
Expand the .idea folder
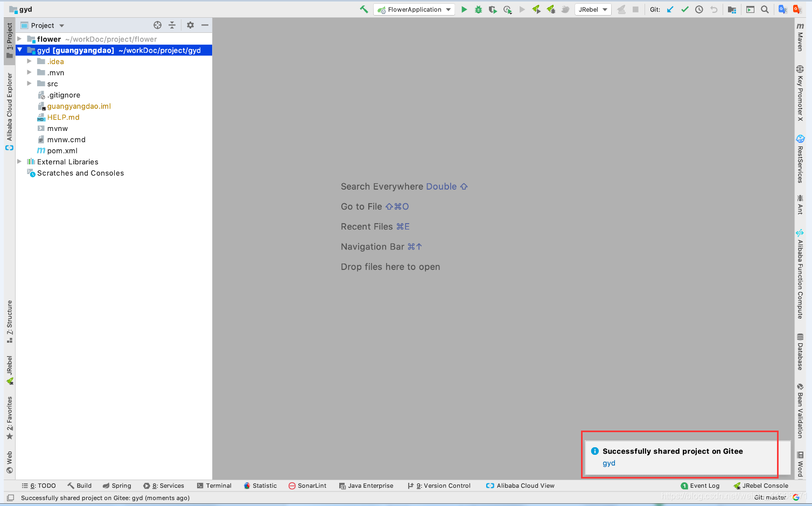pos(29,61)
